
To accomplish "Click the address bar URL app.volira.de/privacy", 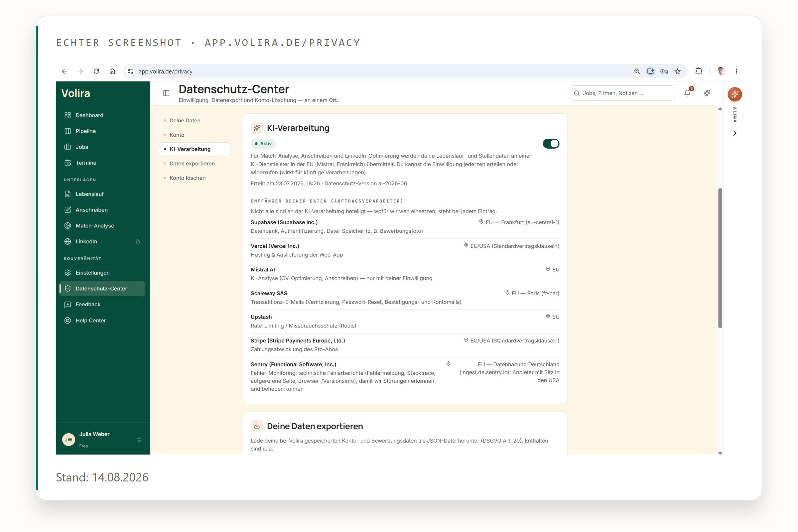I will (165, 71).
